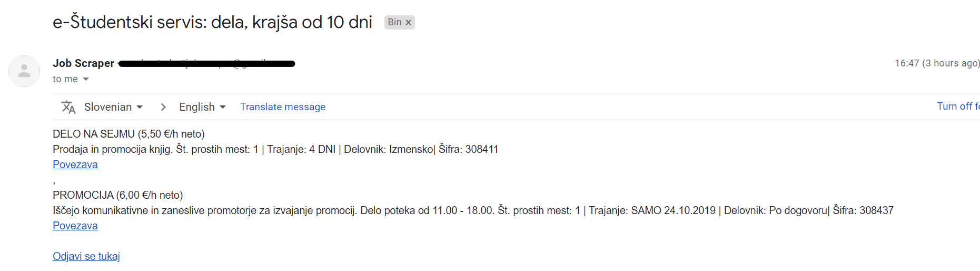The width and height of the screenshot is (980, 271).
Task: Open the Povezava link under PROMOCIJA
Action: 75,226
